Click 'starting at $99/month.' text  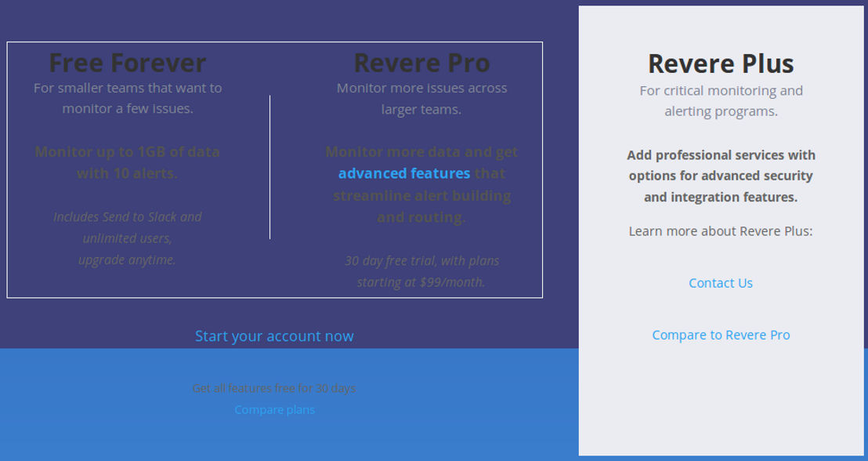coord(421,282)
